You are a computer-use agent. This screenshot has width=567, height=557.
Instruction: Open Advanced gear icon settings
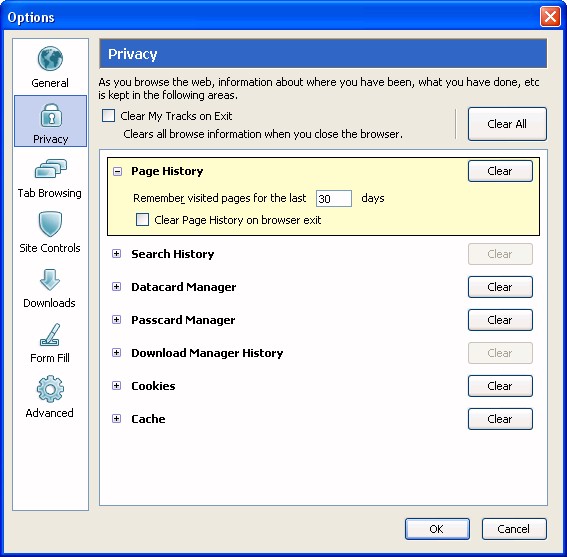click(x=50, y=389)
